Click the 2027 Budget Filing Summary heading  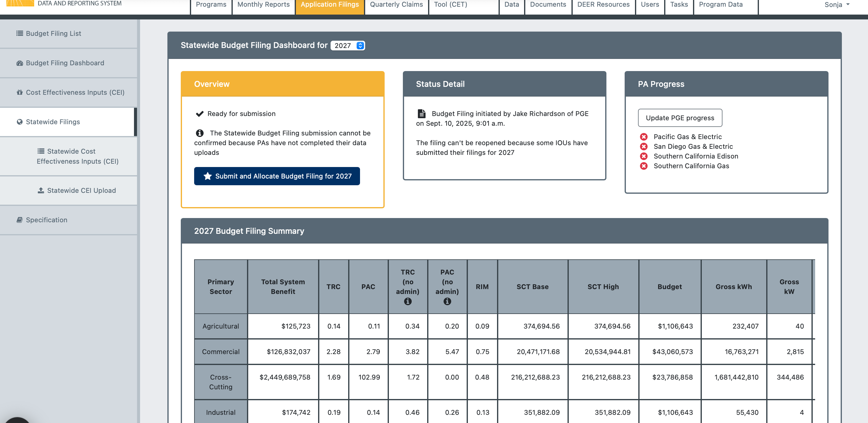click(x=249, y=231)
